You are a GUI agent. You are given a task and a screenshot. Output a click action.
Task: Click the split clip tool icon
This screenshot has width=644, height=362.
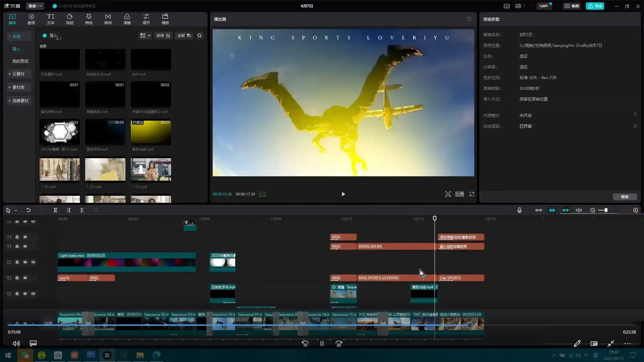[x=55, y=210]
